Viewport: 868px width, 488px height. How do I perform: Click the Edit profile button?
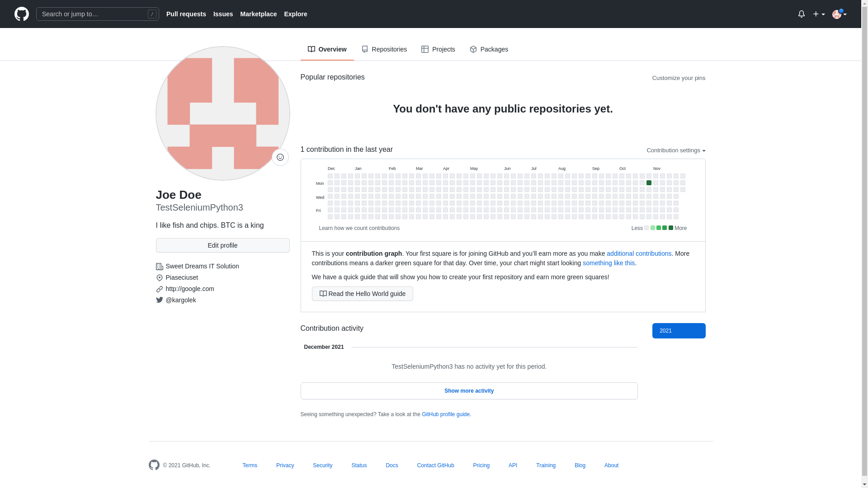[x=223, y=245]
